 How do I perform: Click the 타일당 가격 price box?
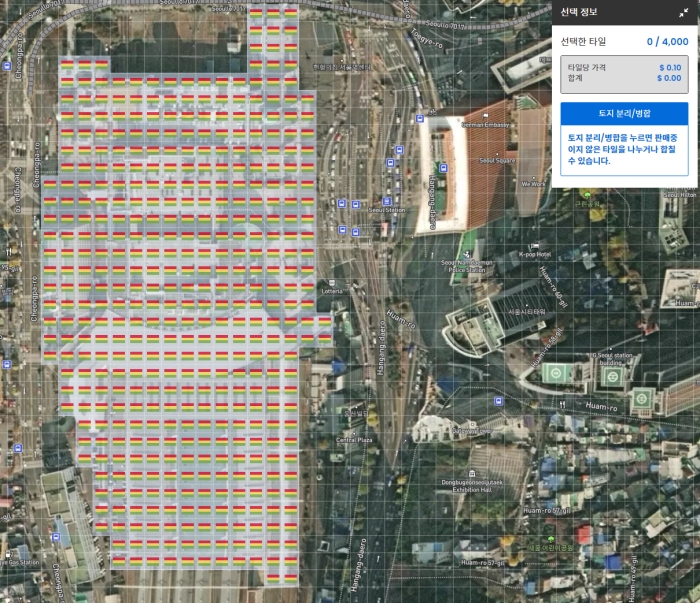[624, 73]
